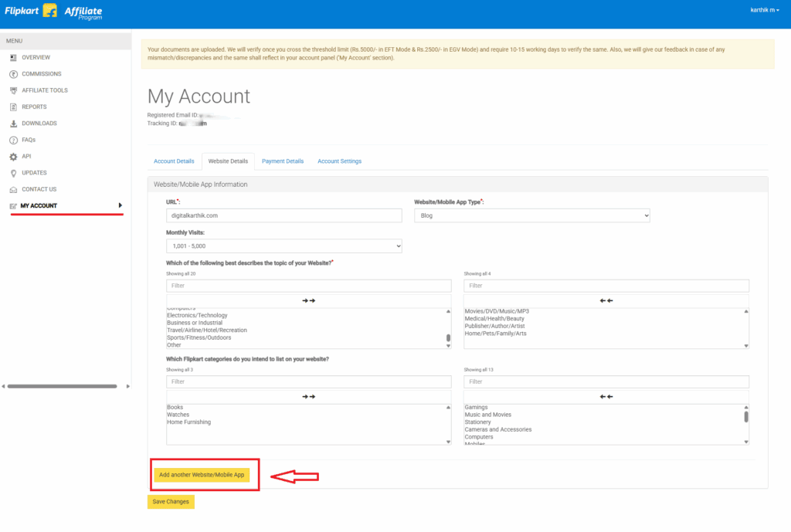Viewport: 791px width, 532px height.
Task: Open the Monthly Visits dropdown
Action: pos(284,246)
